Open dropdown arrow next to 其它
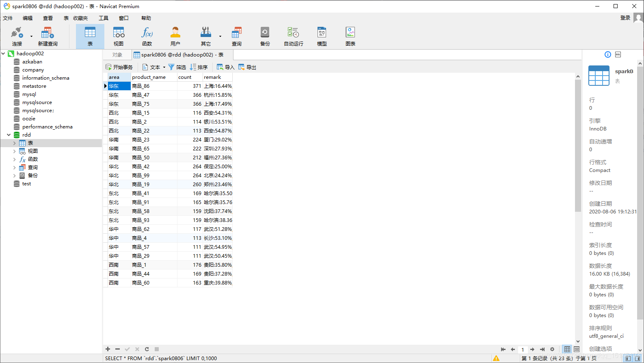 click(220, 36)
